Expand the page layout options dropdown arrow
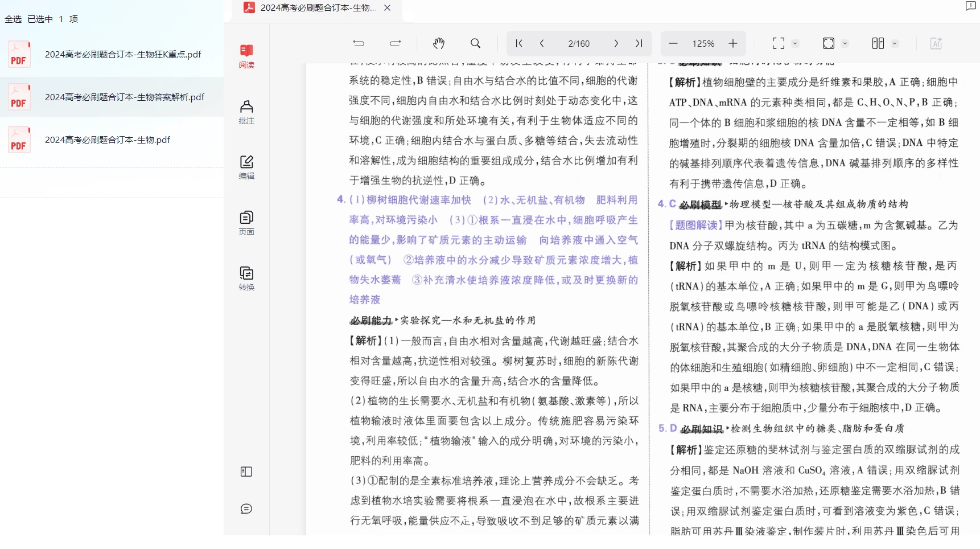The height and width of the screenshot is (549, 980). point(895,43)
